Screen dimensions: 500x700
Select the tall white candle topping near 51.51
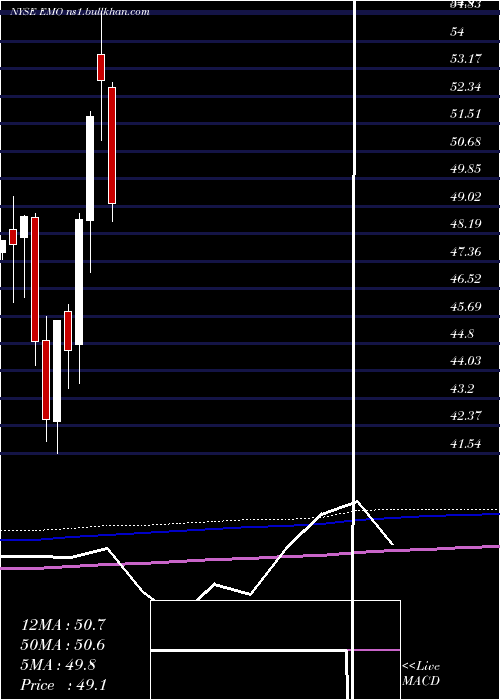point(90,168)
